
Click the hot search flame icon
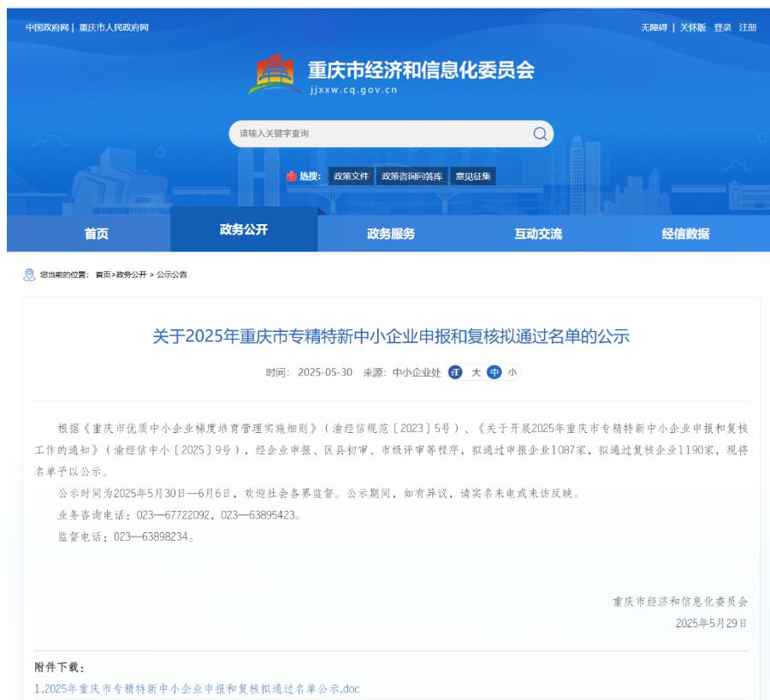point(292,176)
